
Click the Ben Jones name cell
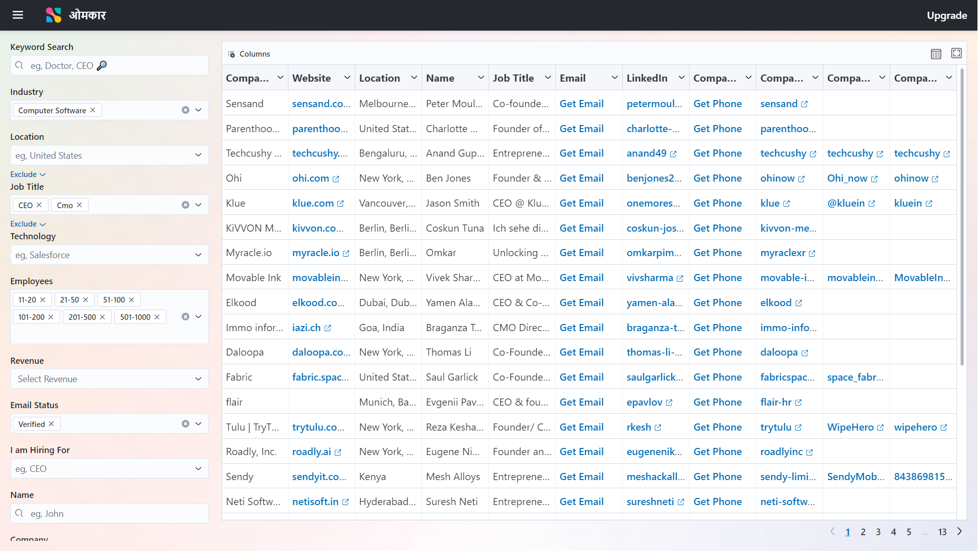coord(455,178)
